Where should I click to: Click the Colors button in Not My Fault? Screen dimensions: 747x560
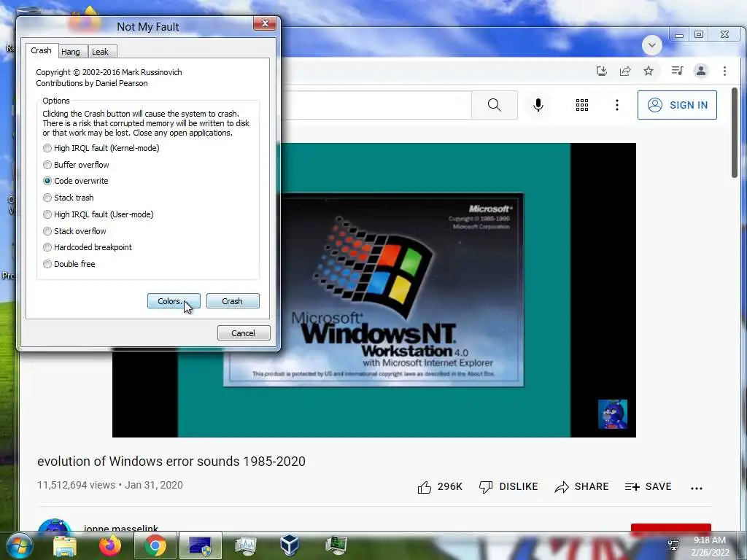174,301
